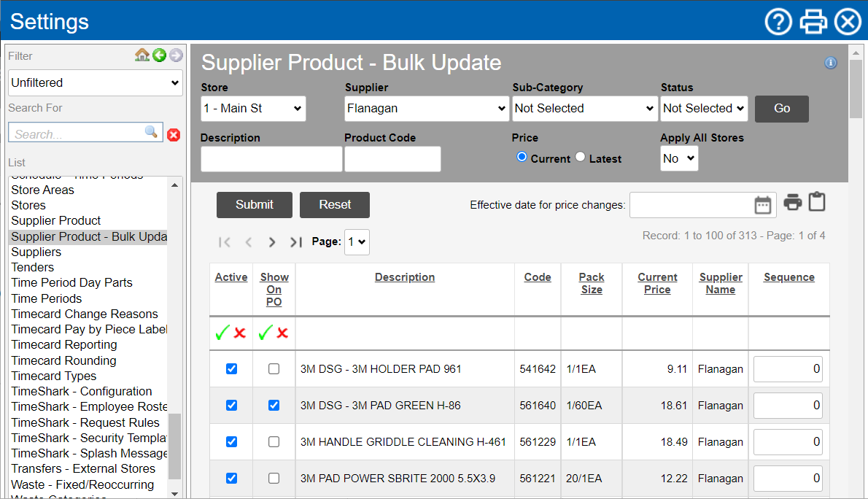
Task: Click the Submit button
Action: pyautogui.click(x=255, y=205)
